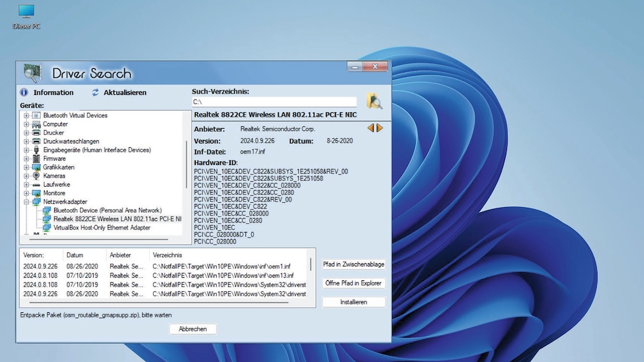Select Bluetooth Device (Personal Area Network)

click(107, 210)
